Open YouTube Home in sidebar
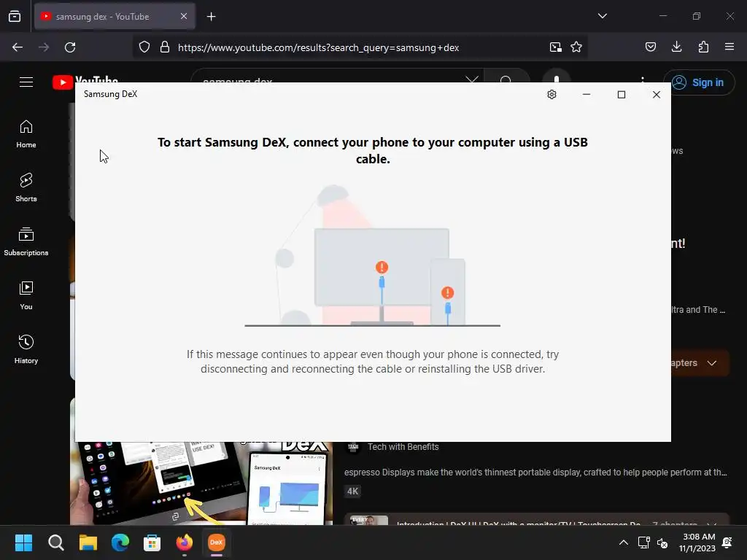Screen dimensions: 747x560 pos(26,133)
